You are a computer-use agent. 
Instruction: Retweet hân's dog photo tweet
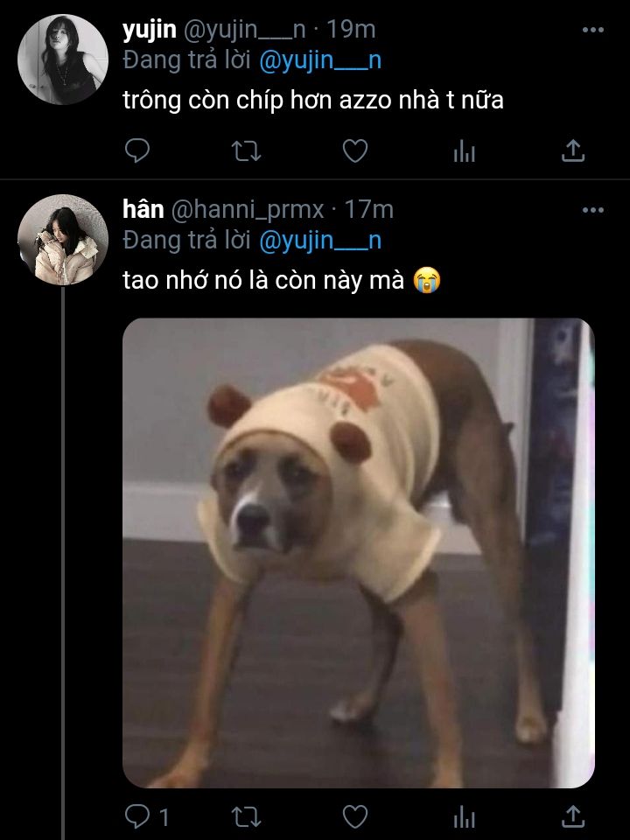246,817
